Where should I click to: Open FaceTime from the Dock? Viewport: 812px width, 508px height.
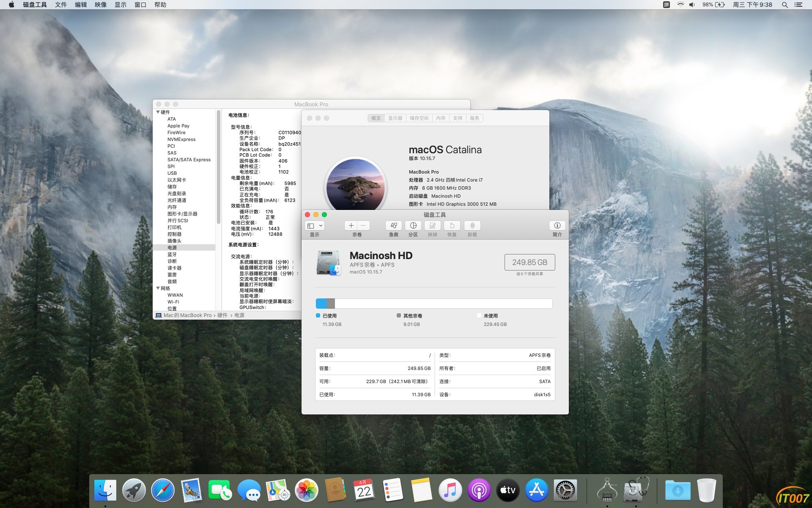[x=220, y=491]
